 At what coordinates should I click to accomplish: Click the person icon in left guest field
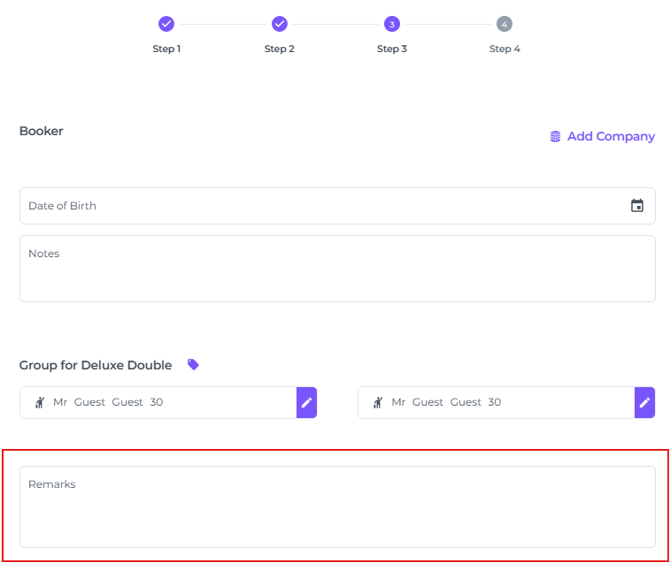39,402
